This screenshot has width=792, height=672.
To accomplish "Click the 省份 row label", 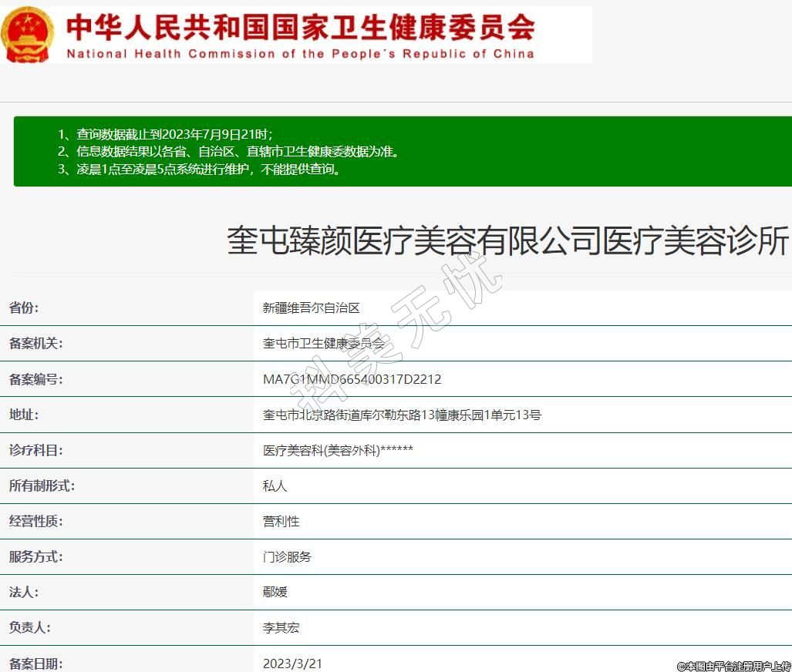I will [24, 308].
